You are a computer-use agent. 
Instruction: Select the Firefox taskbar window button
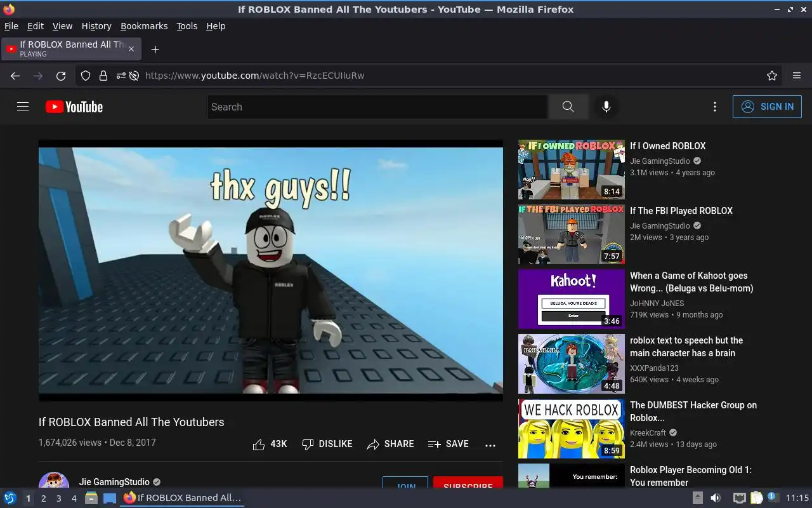(x=183, y=498)
